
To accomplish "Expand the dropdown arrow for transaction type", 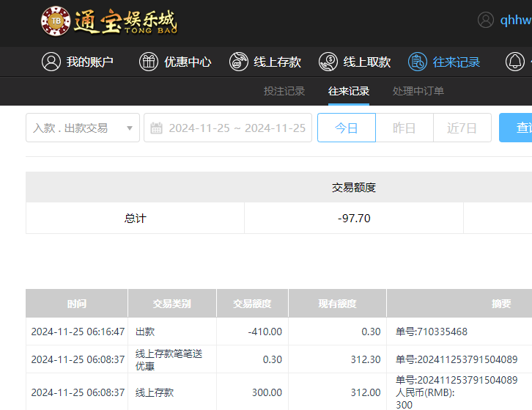I will (130, 128).
